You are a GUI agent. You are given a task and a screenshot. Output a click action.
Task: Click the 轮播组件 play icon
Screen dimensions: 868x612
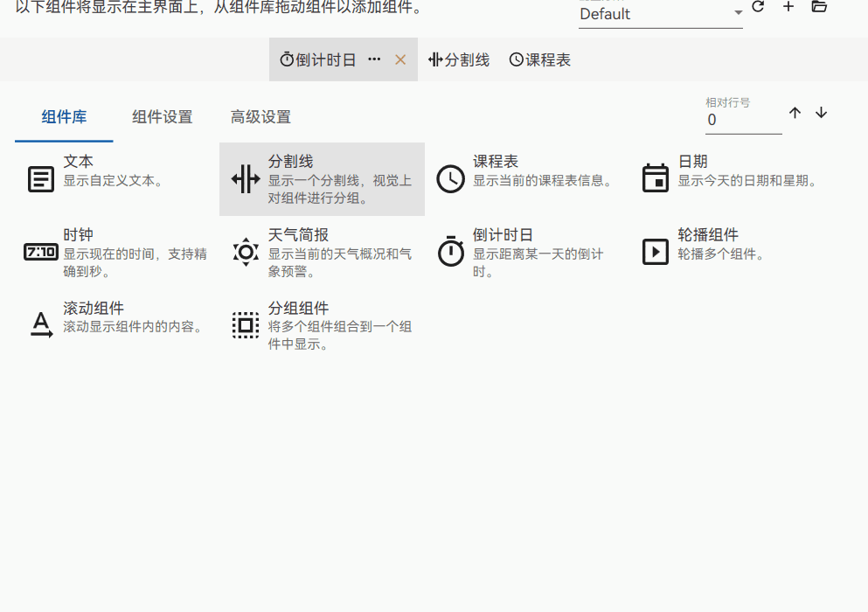[x=656, y=252]
